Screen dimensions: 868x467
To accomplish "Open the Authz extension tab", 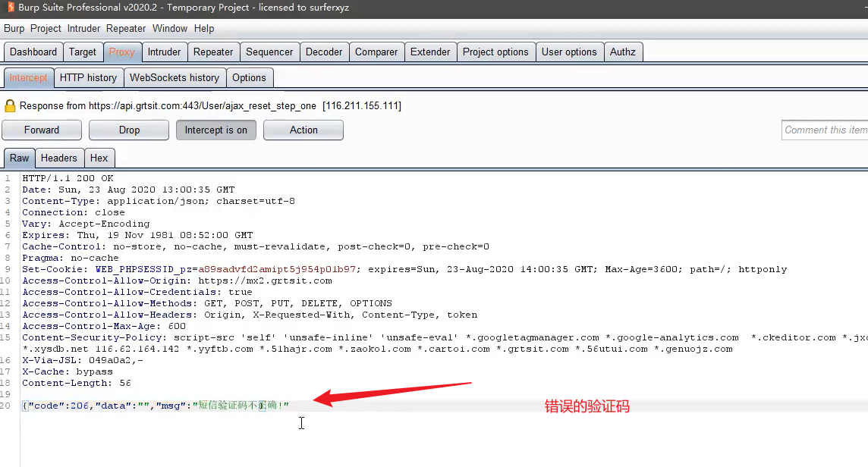I will (x=623, y=52).
